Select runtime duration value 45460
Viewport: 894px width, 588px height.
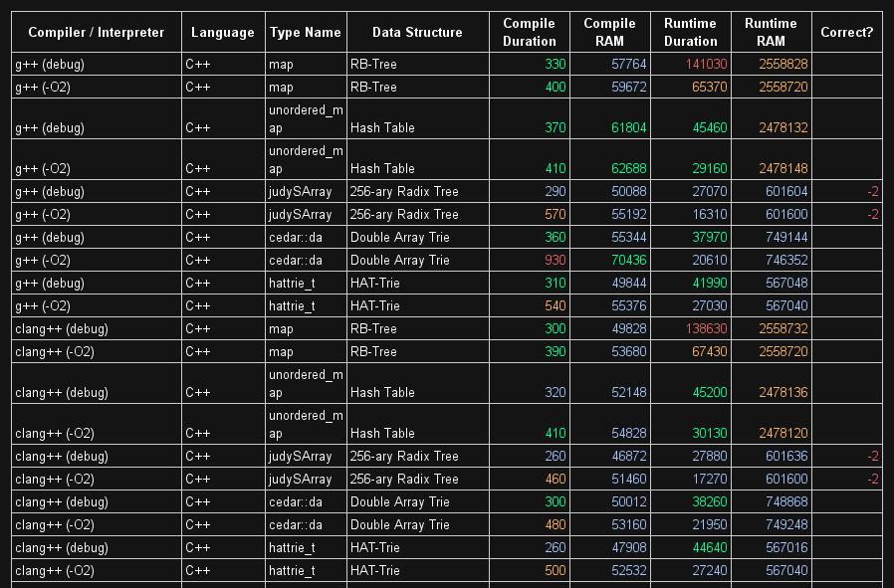coord(709,127)
